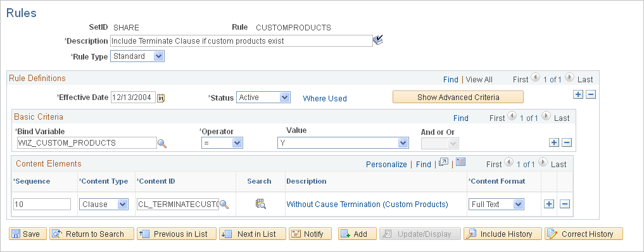Click the Save button
Image resolution: width=644 pixels, height=252 pixels.
point(28,234)
